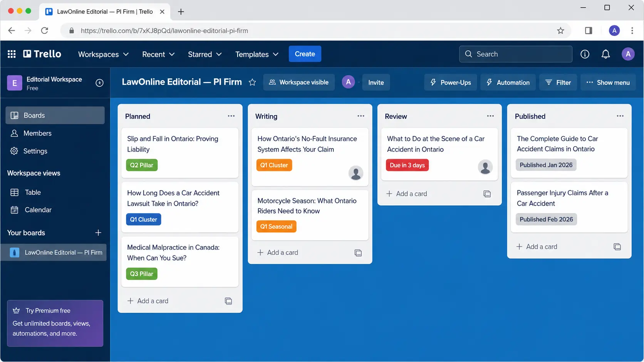The width and height of the screenshot is (644, 362).
Task: Go back in browser history
Action: [12, 31]
